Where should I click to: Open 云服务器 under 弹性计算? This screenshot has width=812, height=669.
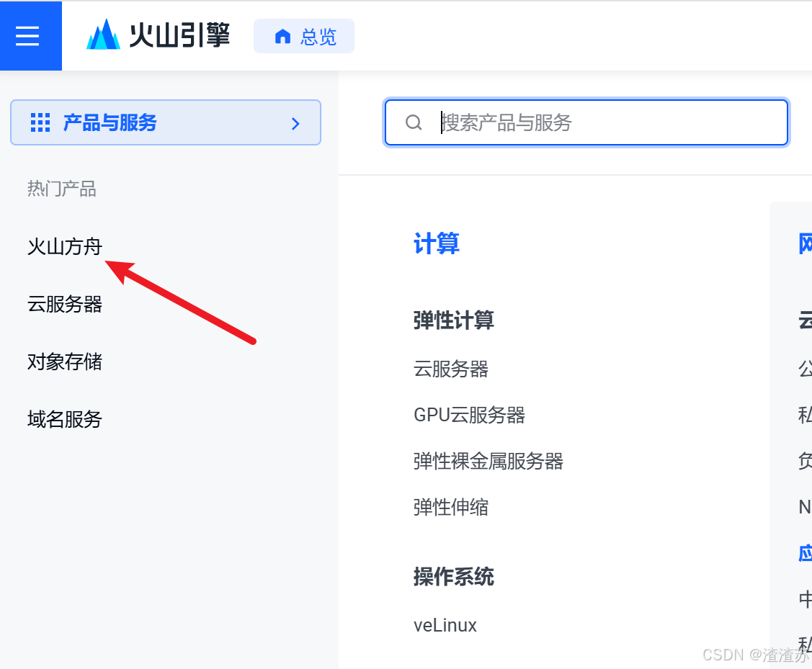(451, 369)
